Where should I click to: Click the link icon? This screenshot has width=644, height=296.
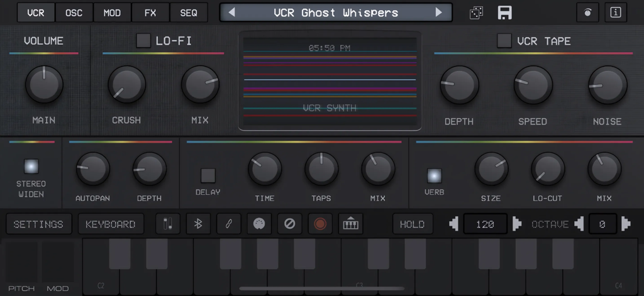point(228,224)
